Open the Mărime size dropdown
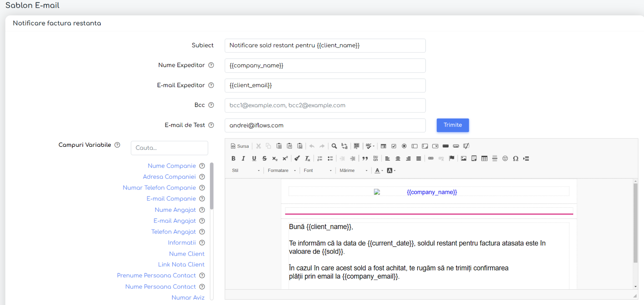This screenshot has width=644, height=305. [353, 170]
